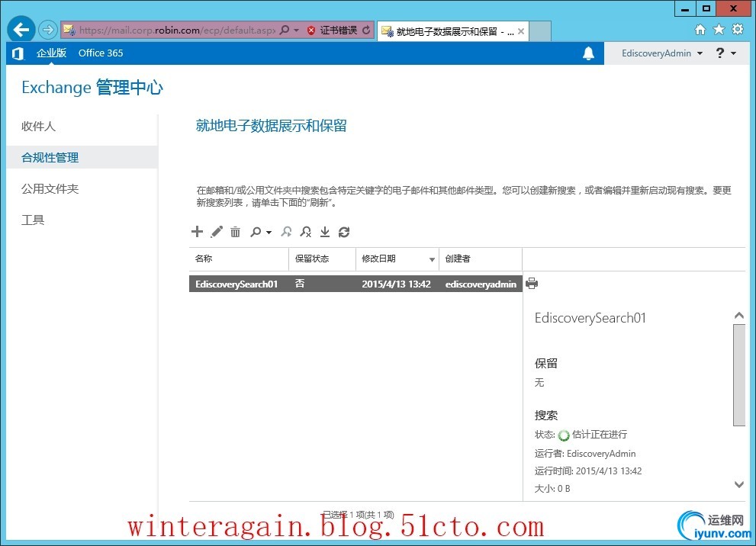The height and width of the screenshot is (546, 756).
Task: Expand the search options dropdown arrow
Action: pos(269,233)
